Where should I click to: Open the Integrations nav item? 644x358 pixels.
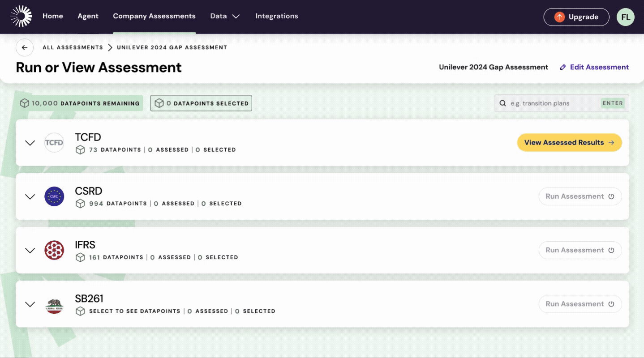276,16
